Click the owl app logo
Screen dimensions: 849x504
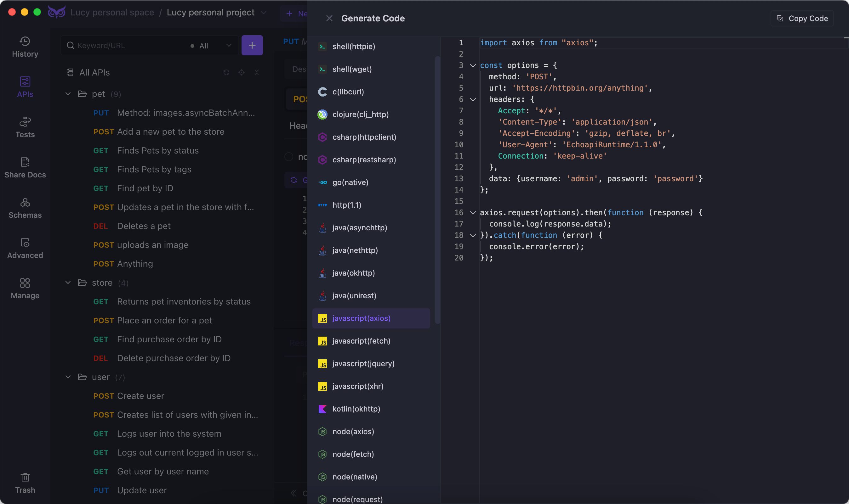pos(56,12)
